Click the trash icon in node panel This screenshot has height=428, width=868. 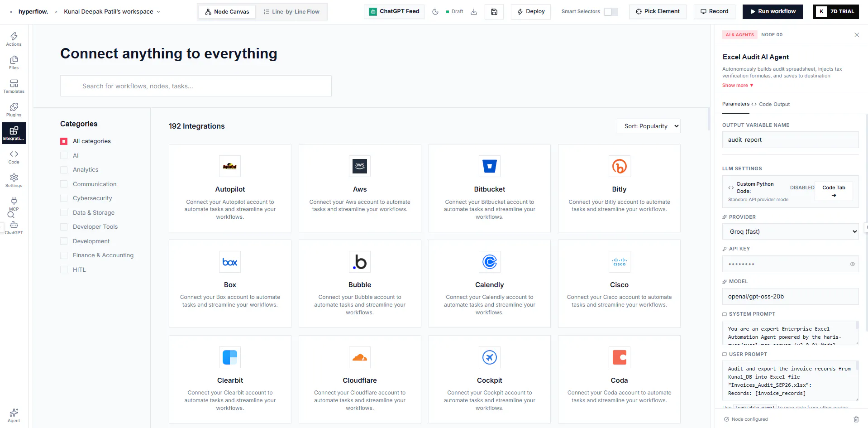point(856,419)
